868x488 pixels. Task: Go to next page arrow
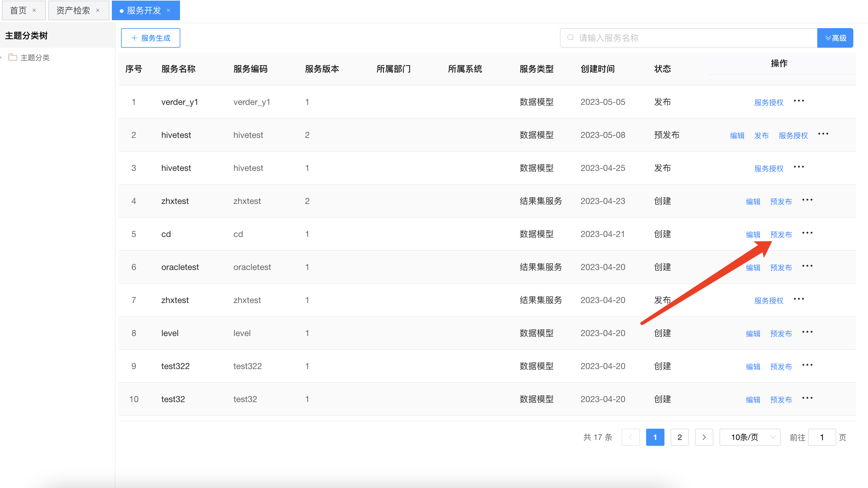(704, 437)
